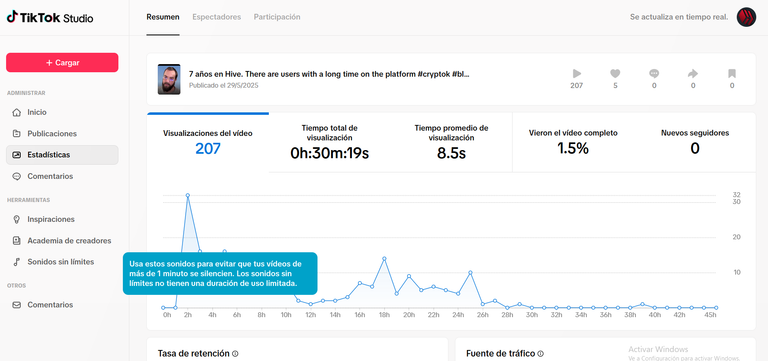Click the comment bubble icon in video stats
Viewport: 768px width, 361px height.
point(654,74)
